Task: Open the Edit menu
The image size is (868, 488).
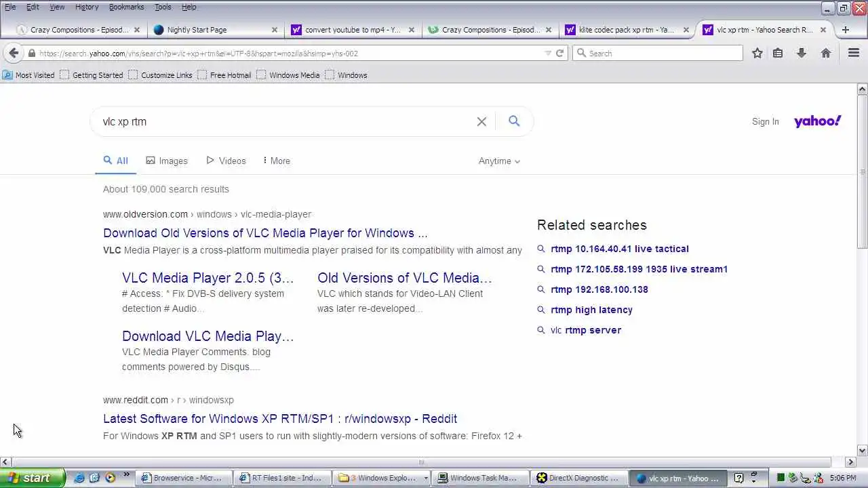Action: (x=33, y=7)
